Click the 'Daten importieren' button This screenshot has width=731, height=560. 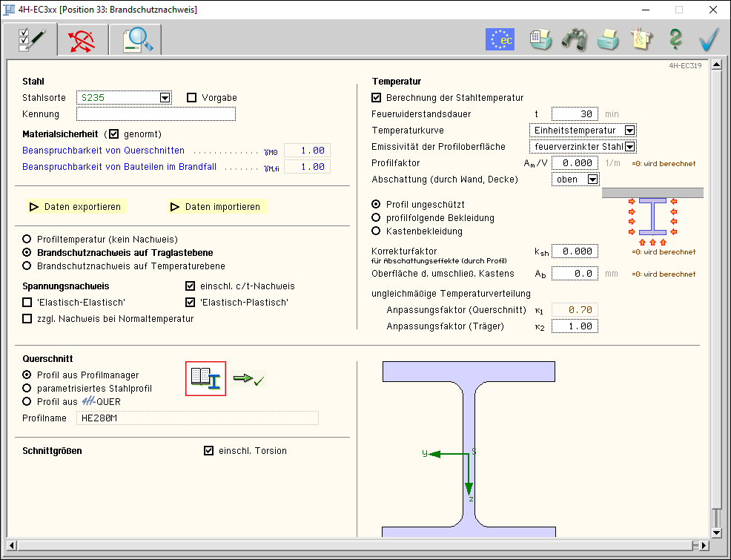(216, 207)
